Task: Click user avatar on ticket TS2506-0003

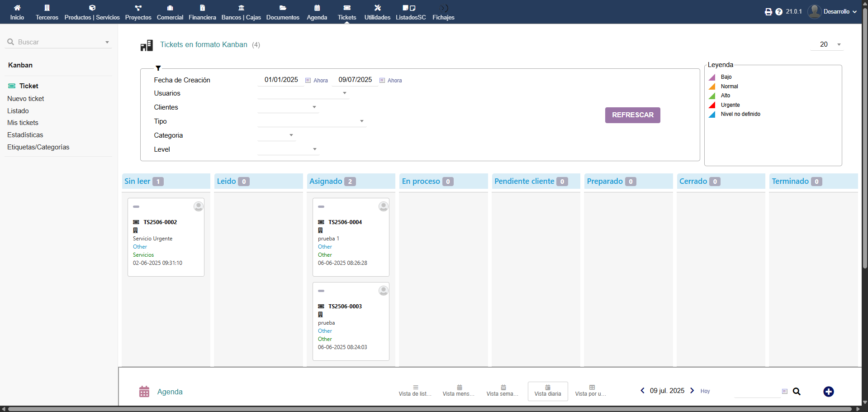Action: tap(383, 291)
